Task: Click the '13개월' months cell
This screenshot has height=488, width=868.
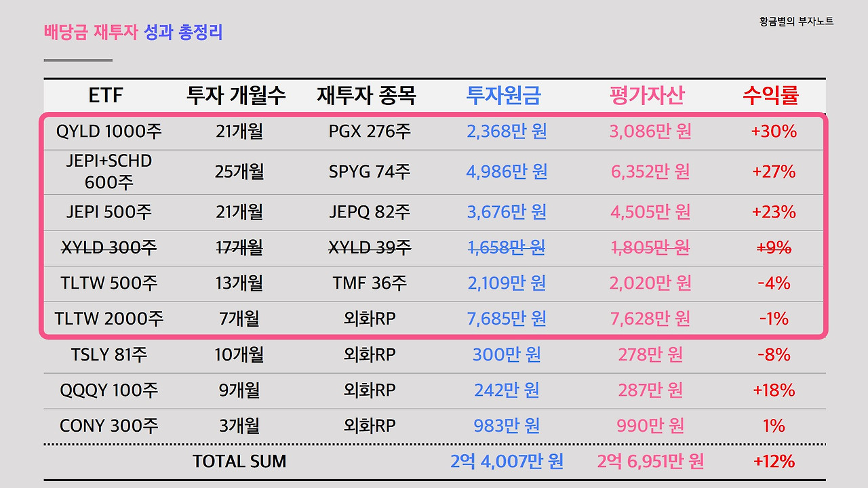Action: coord(239,283)
